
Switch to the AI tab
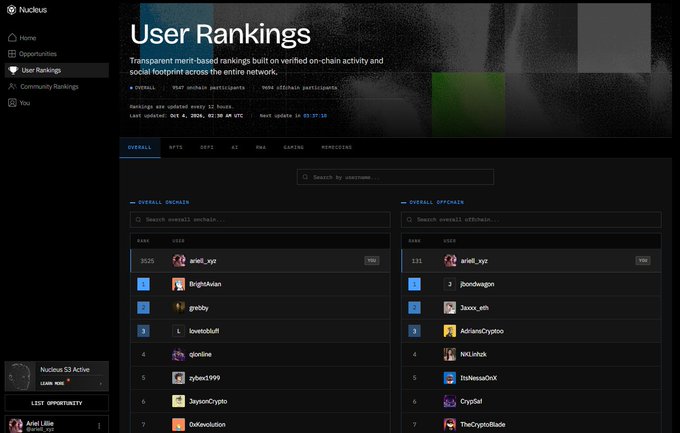[235, 148]
